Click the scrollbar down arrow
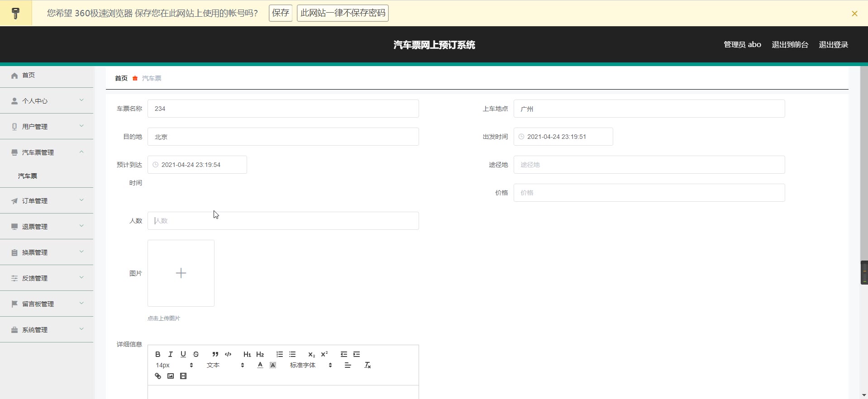 864,395
